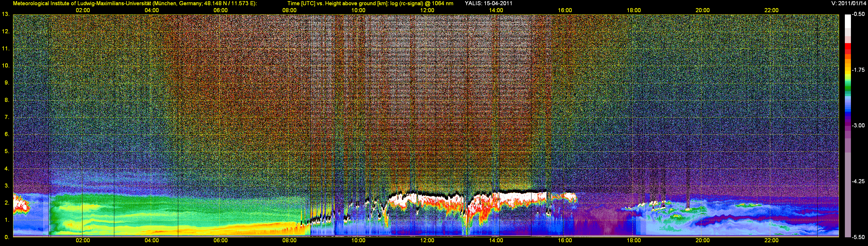Click the 7 km height axis label
Screen dimensions: 868x246
pyautogui.click(x=7, y=117)
